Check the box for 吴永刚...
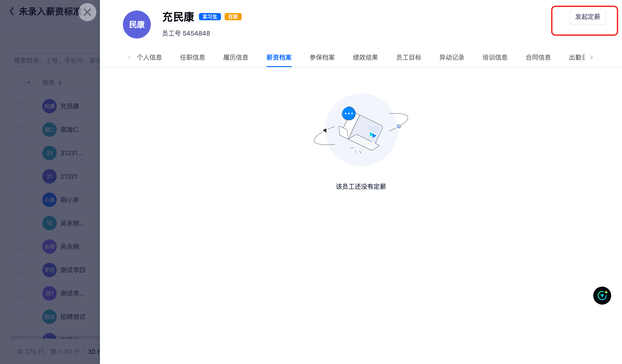The height and width of the screenshot is (364, 622). click(x=21, y=247)
